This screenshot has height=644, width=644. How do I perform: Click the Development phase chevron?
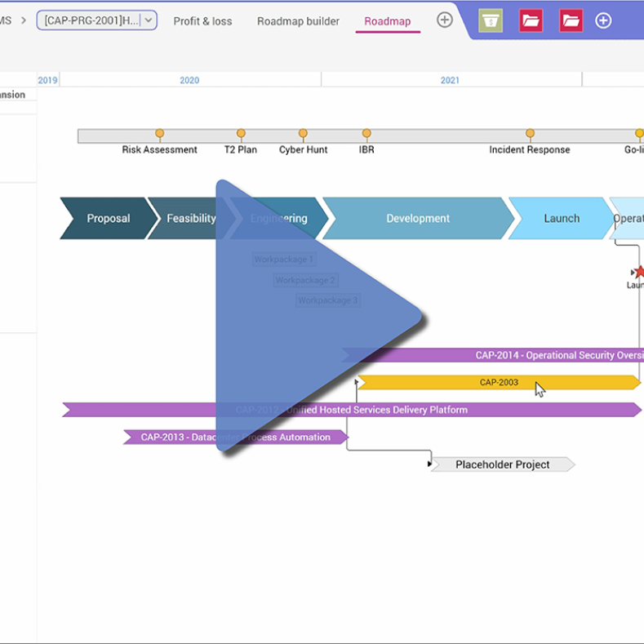(418, 218)
